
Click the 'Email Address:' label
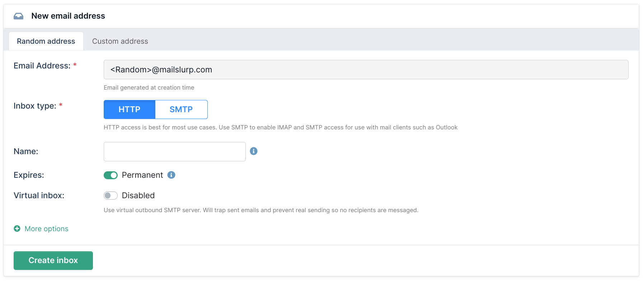click(x=42, y=66)
